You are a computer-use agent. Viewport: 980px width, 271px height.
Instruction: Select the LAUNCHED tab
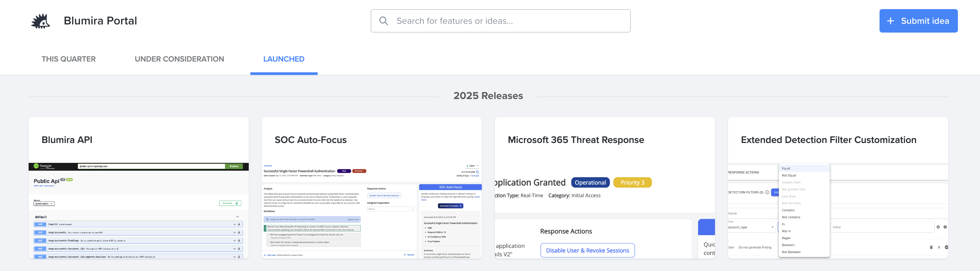284,59
